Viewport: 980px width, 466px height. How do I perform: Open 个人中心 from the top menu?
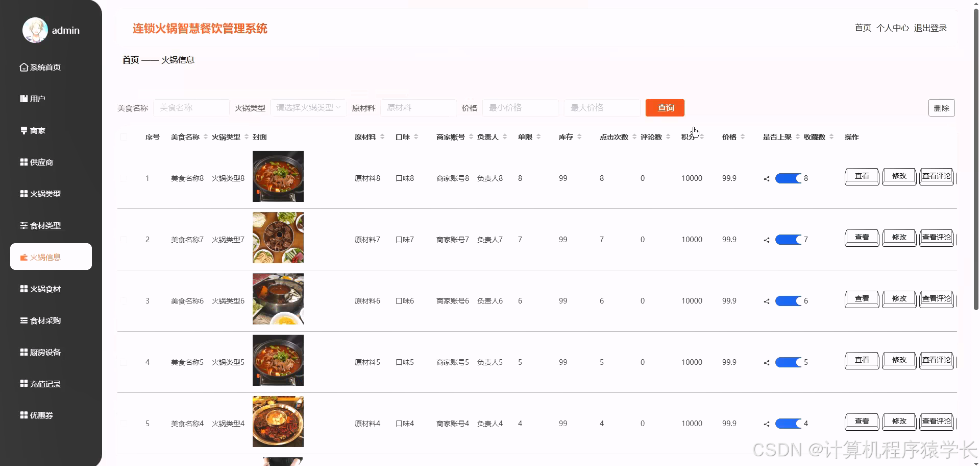[893, 28]
